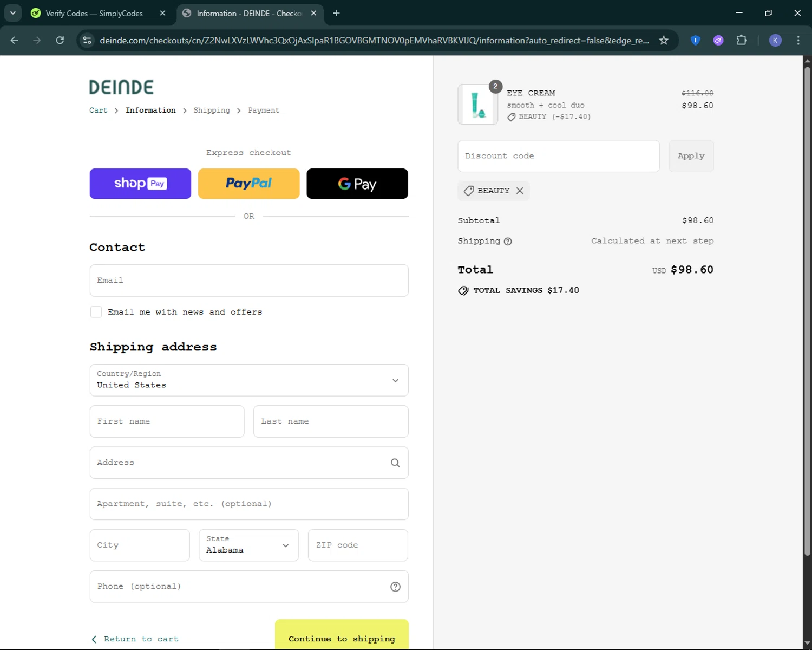Open the Bitwarden shield extension
This screenshot has height=650, width=812.
click(696, 40)
